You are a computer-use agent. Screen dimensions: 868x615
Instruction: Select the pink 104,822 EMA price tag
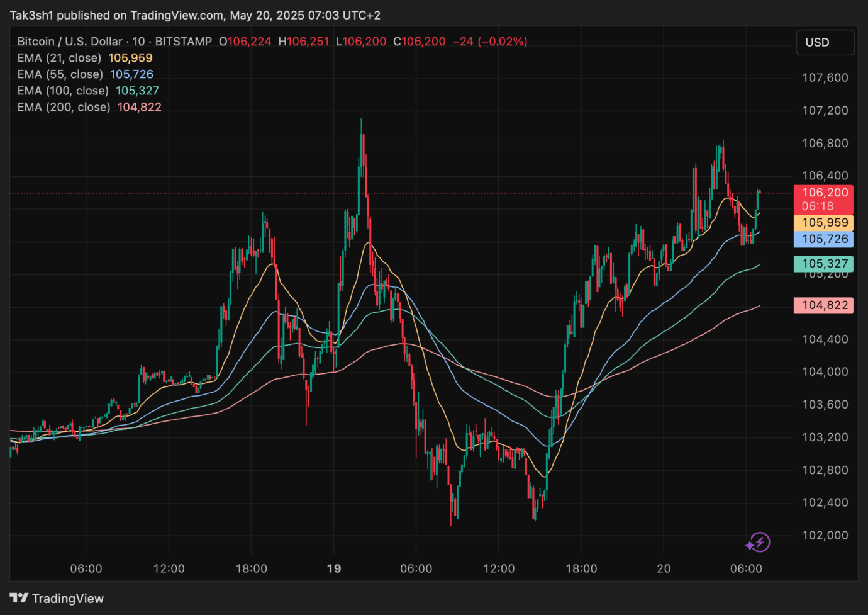pyautogui.click(x=824, y=305)
